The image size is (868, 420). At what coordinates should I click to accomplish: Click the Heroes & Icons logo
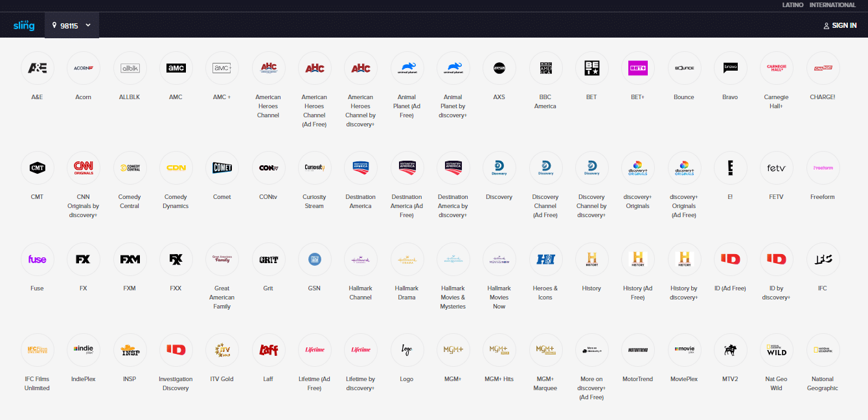(x=545, y=259)
